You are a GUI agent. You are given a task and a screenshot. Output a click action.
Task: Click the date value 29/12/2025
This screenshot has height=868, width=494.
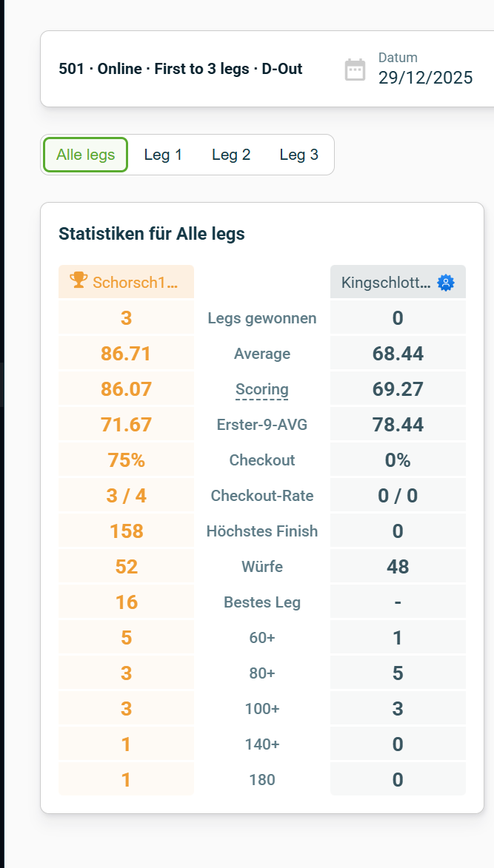pyautogui.click(x=425, y=78)
